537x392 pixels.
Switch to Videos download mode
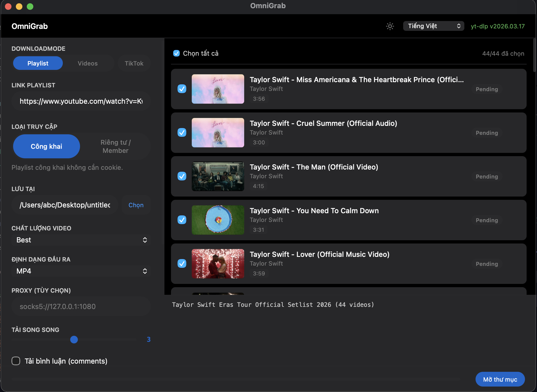pyautogui.click(x=88, y=63)
